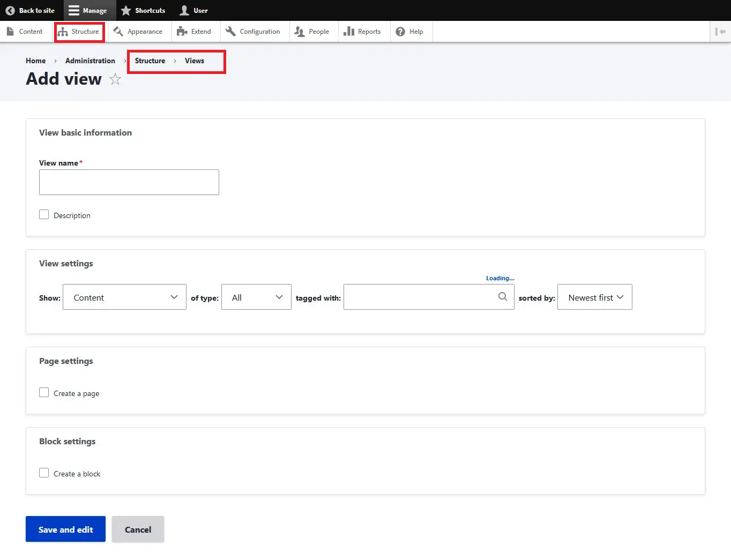The height and width of the screenshot is (560, 731).
Task: Open the Structure admin menu
Action: point(79,32)
